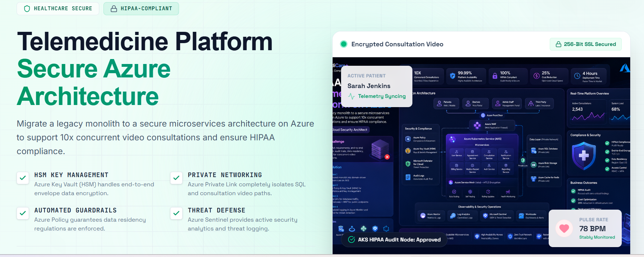Click the green status dot beside Encrypted Consultation Video
644x257 pixels.
coord(344,44)
